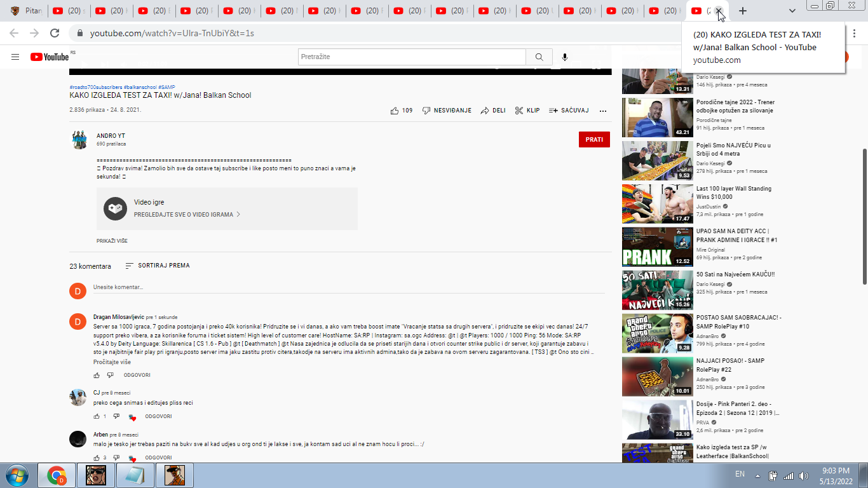The image size is (868, 488).
Task: Open SORTIRAJ PREMA comment sorting
Action: tap(158, 266)
